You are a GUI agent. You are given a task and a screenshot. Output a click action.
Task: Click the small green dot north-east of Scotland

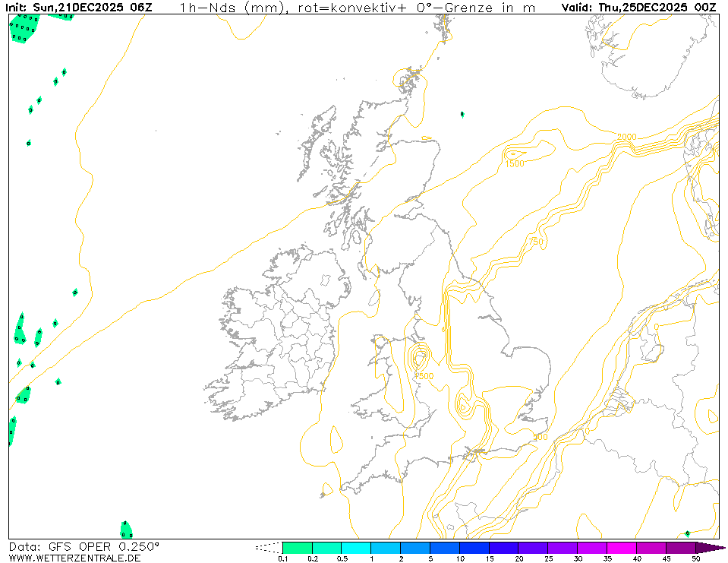pos(462,114)
